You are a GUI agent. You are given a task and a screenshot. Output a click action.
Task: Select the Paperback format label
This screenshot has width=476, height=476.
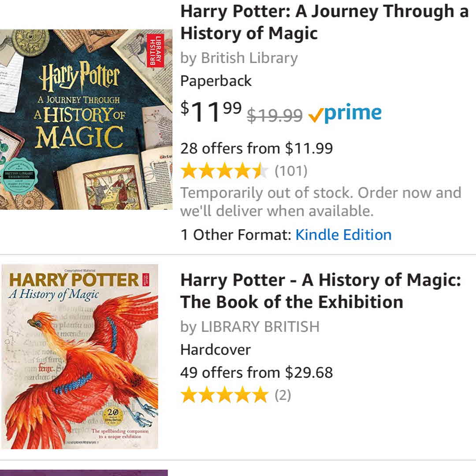click(x=216, y=81)
